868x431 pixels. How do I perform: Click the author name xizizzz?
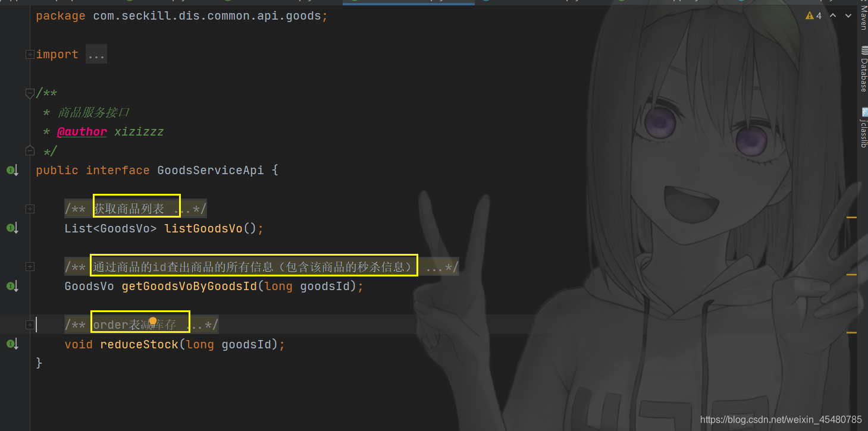click(139, 132)
